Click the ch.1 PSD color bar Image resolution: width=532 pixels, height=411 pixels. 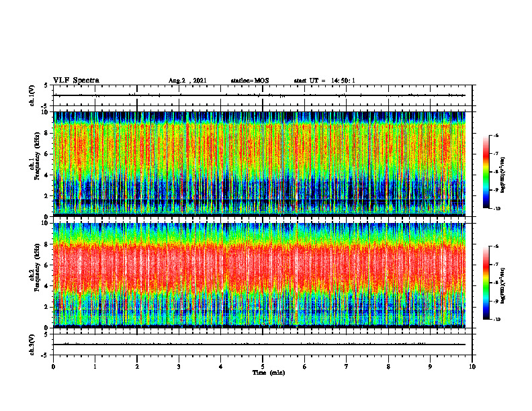point(486,172)
